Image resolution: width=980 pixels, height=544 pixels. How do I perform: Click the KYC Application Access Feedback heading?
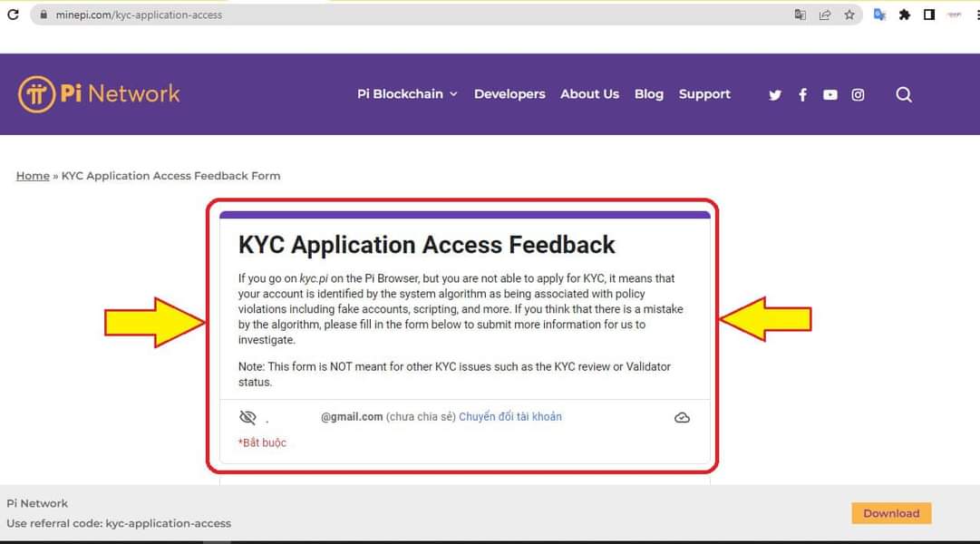click(426, 245)
